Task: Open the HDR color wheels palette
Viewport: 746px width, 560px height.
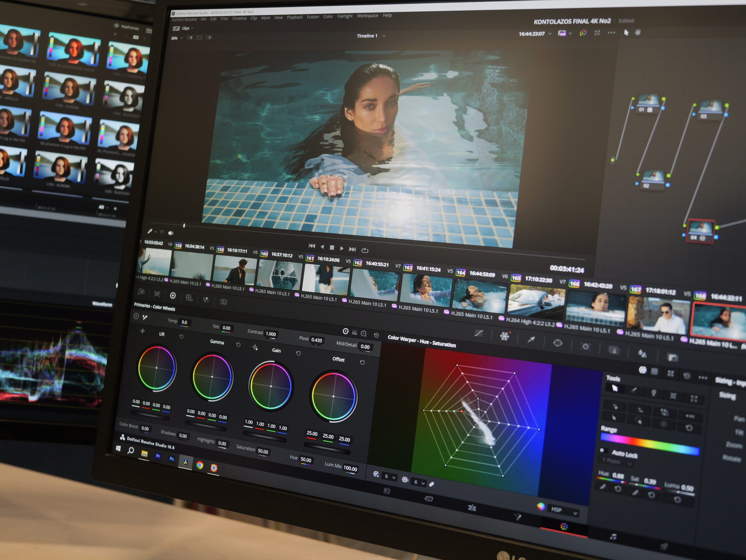Action: (x=189, y=297)
